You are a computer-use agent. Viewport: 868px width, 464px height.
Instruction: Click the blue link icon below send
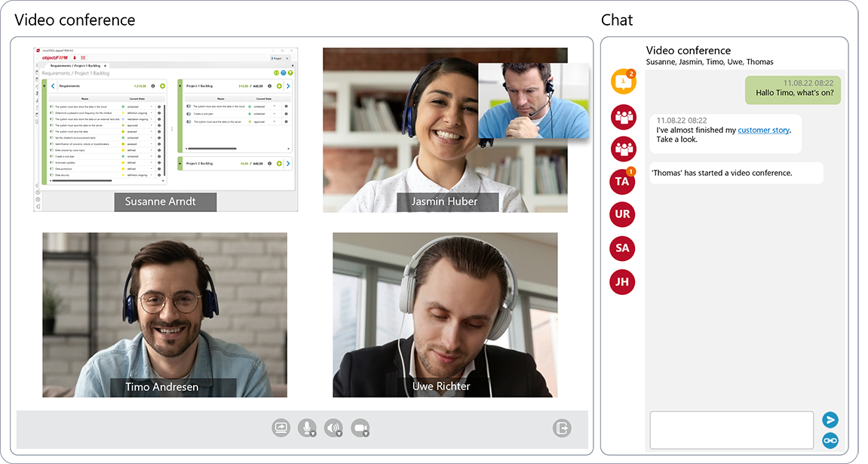pos(830,440)
